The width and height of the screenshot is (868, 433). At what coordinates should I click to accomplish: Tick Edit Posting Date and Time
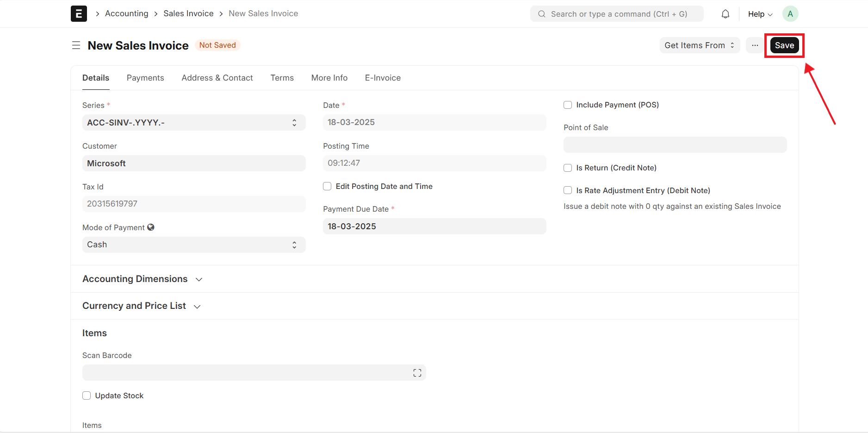[x=327, y=187]
